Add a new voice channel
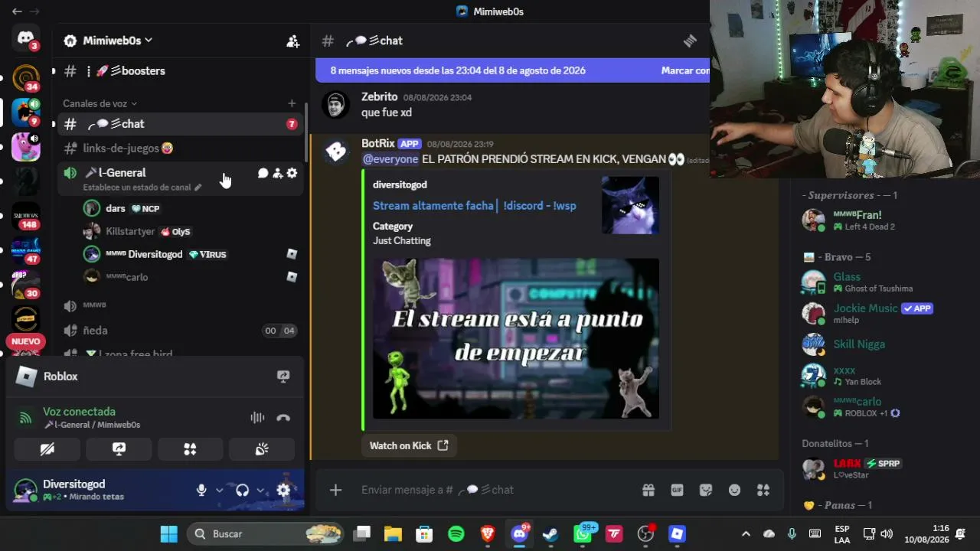This screenshot has width=980, height=551. click(x=292, y=103)
